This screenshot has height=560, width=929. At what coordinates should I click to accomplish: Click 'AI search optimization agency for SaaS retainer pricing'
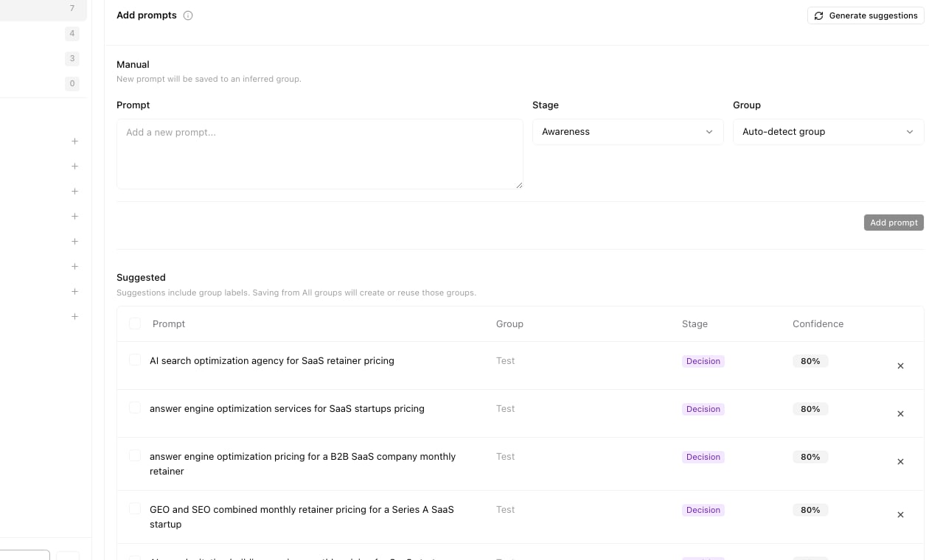(x=272, y=360)
